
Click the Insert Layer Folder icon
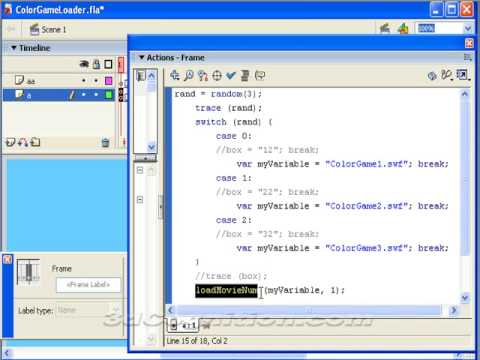tap(35, 142)
